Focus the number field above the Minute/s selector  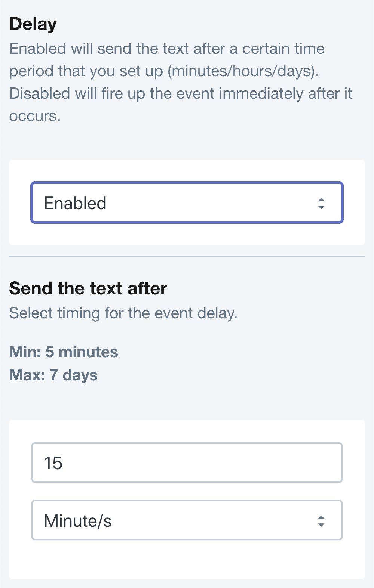tap(187, 462)
